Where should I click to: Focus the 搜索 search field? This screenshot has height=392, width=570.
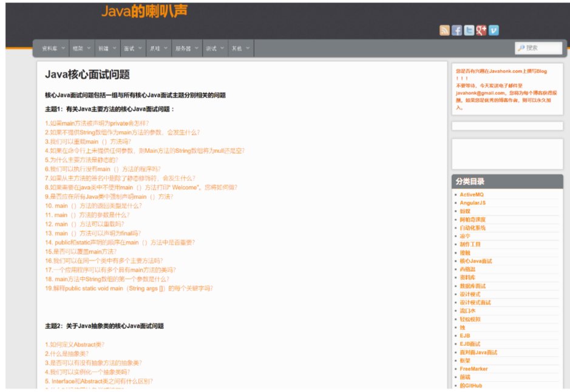(538, 48)
